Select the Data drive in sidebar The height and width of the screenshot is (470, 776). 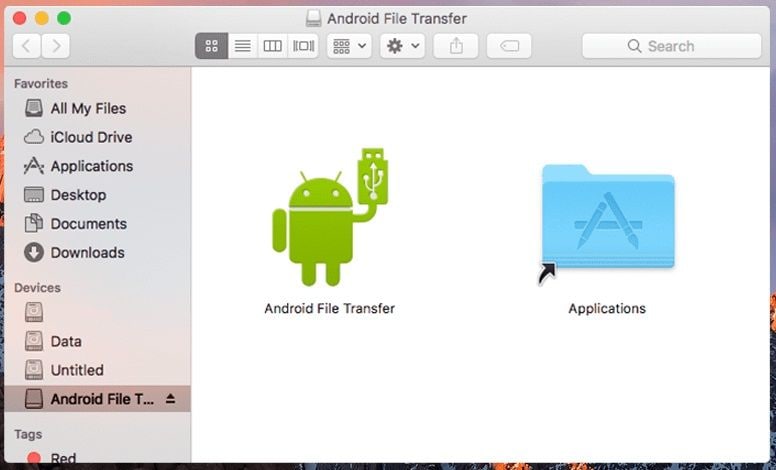(x=97, y=341)
